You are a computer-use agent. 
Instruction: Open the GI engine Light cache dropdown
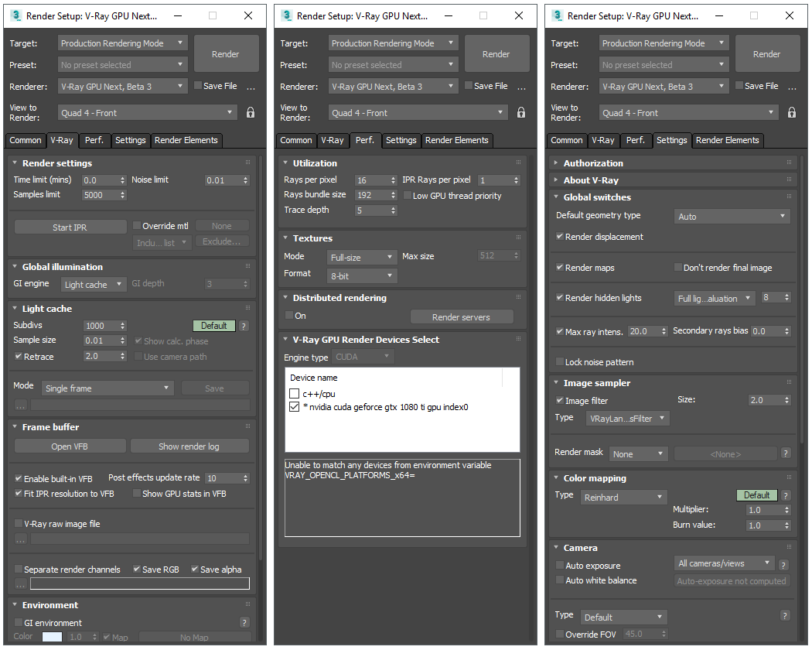pos(93,285)
